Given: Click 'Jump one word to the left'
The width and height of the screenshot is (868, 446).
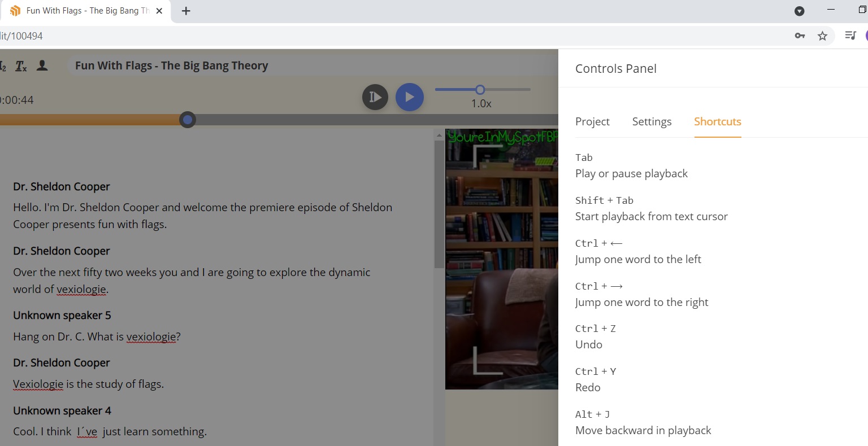Looking at the screenshot, I should pyautogui.click(x=638, y=259).
